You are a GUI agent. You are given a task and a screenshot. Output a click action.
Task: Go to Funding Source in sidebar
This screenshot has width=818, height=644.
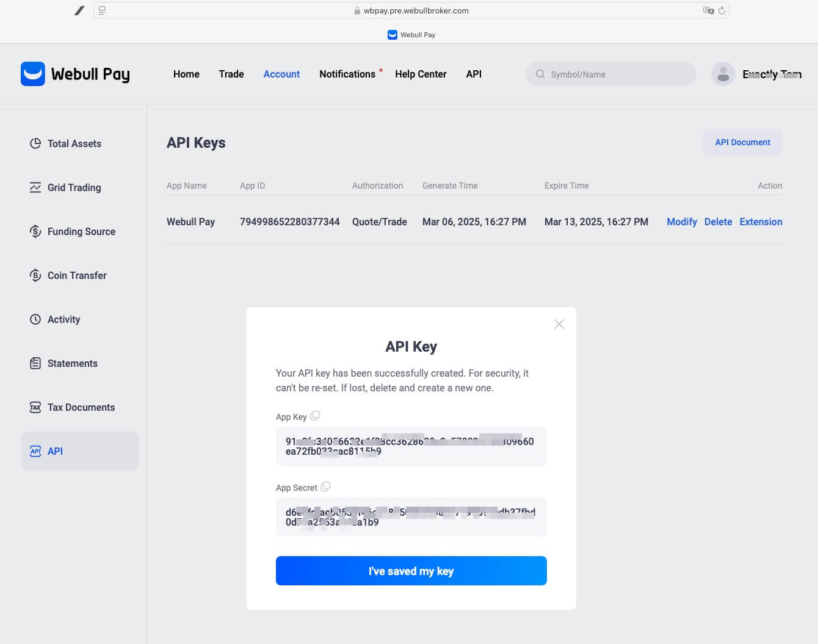coord(81,231)
